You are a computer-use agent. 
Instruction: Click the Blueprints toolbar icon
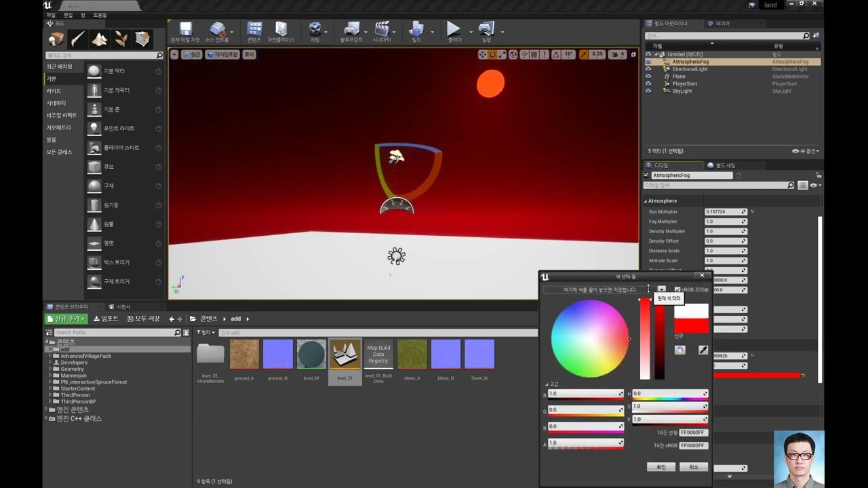click(351, 30)
